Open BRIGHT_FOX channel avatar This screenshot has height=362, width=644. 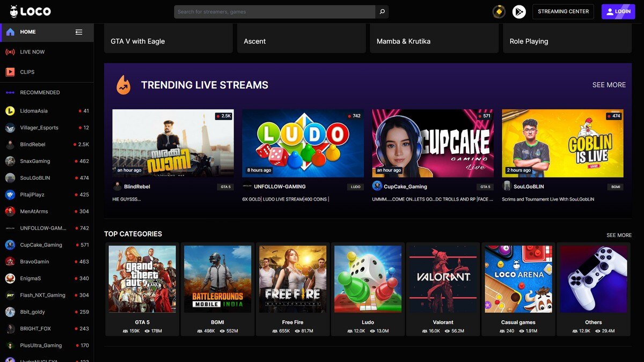[x=10, y=329]
